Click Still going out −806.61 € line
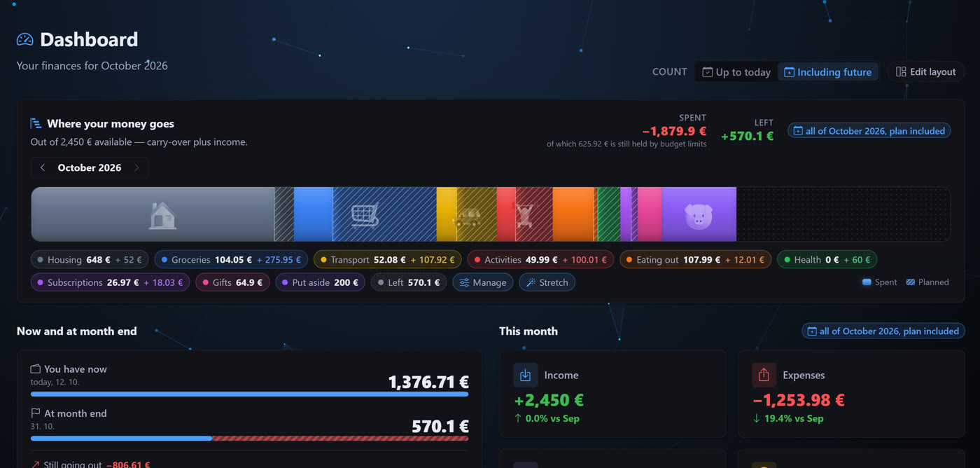This screenshot has height=468, width=980. coord(90,464)
